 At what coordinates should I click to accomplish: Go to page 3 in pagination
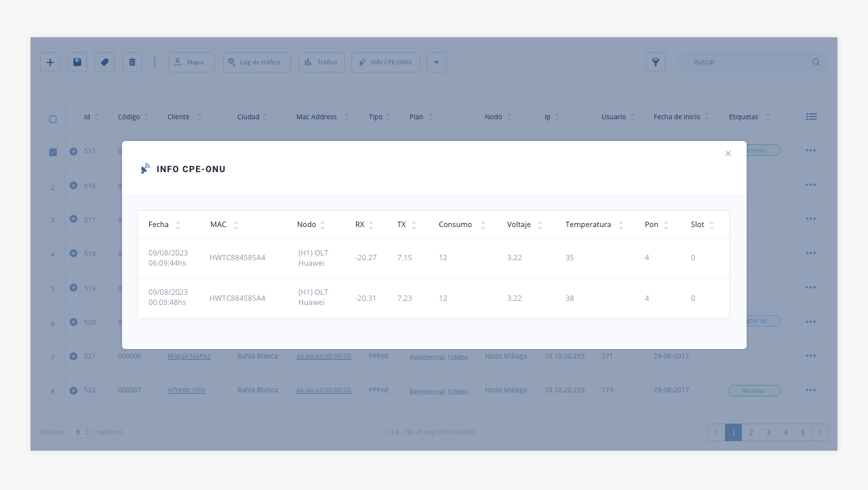768,432
